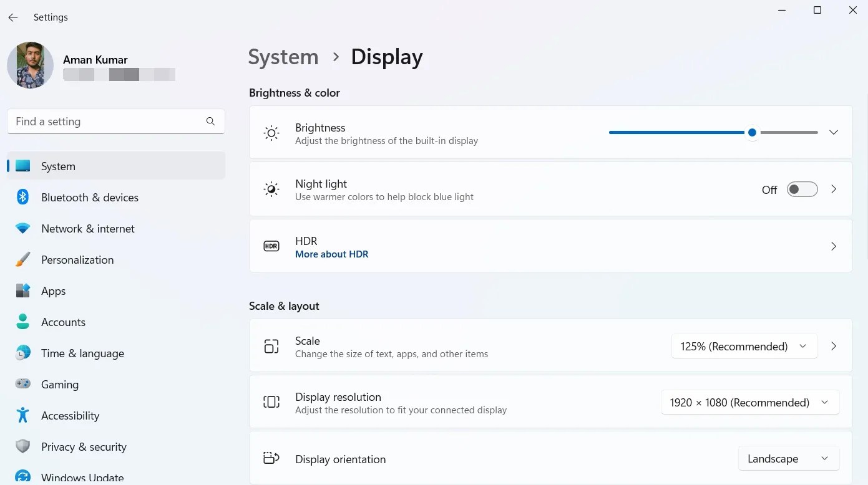
Task: Click the back arrow button
Action: 13,17
